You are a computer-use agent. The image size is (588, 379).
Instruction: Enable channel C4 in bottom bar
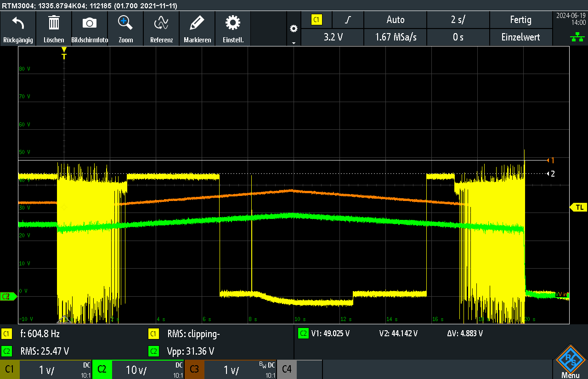click(x=287, y=369)
